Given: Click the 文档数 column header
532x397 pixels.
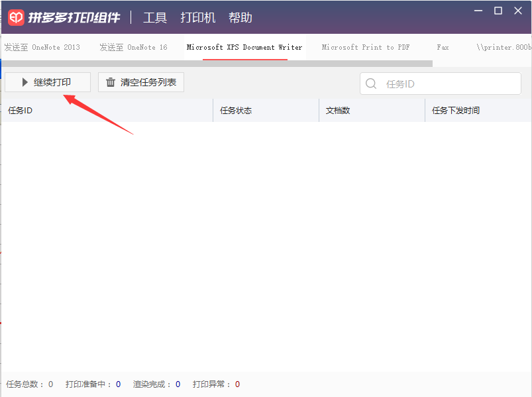Looking at the screenshot, I should pyautogui.click(x=372, y=110).
